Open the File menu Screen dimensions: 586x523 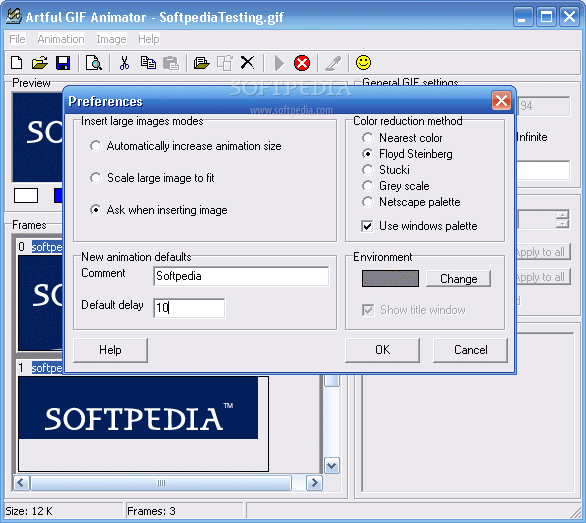point(17,39)
